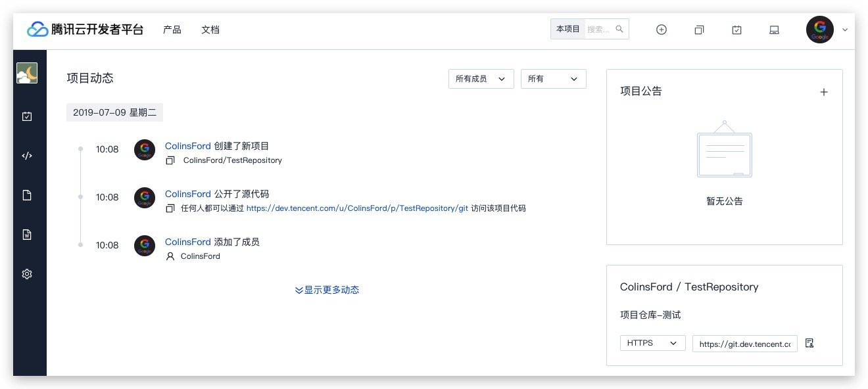Click ColinsFord link in 创建了新项目 entry
This screenshot has width=868, height=389.
pyautogui.click(x=188, y=146)
